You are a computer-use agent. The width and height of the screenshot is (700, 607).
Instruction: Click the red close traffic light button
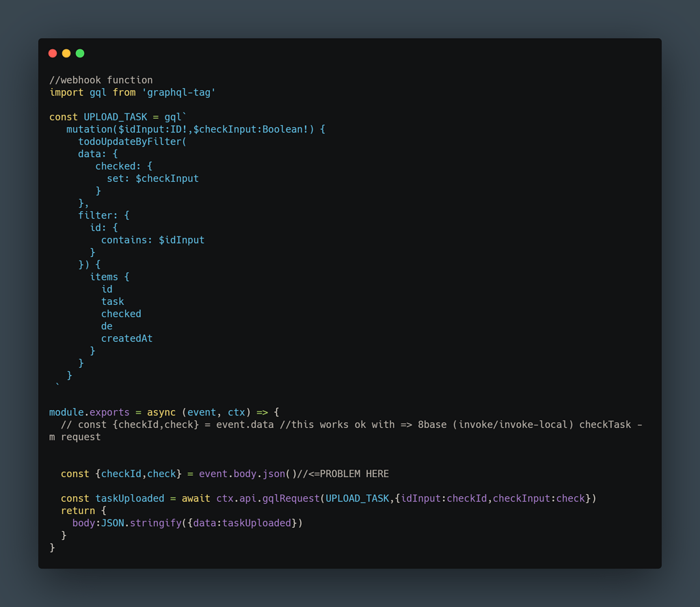click(53, 53)
